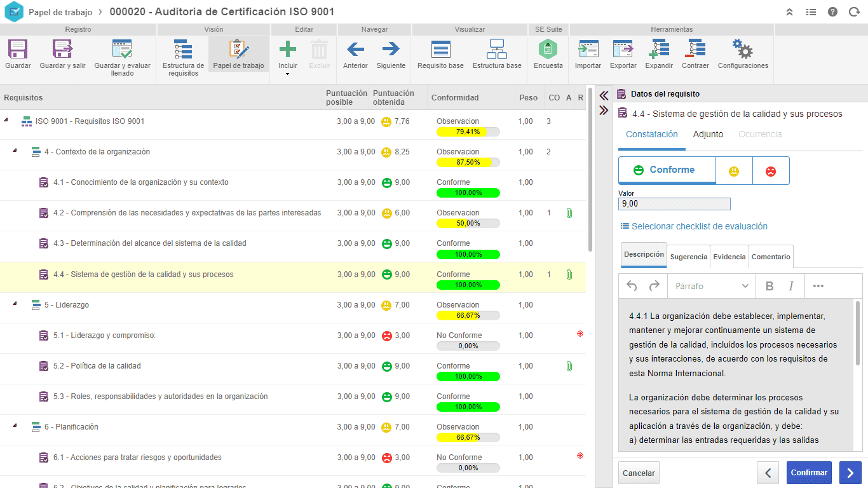868x488 pixels.
Task: Click Expandir tree tool icon
Action: coord(659,49)
